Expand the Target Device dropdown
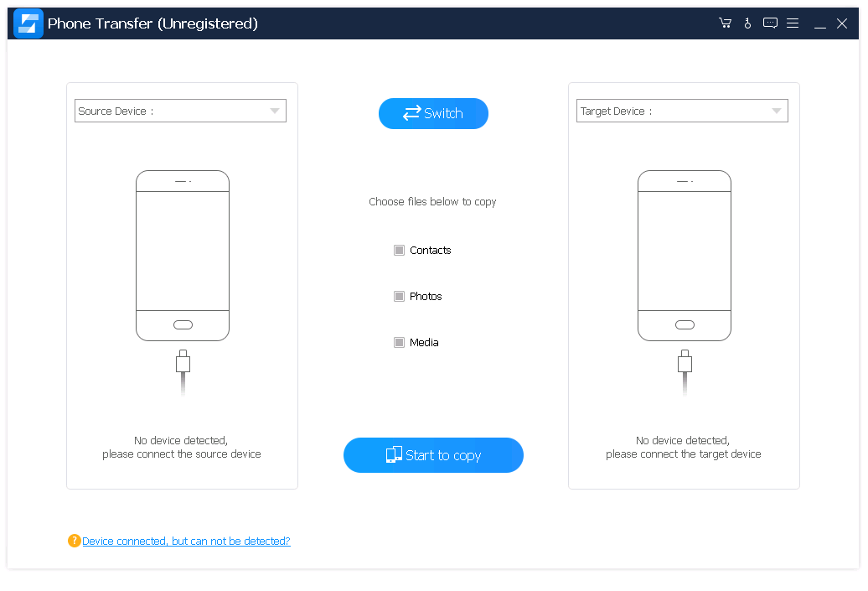 tap(776, 111)
